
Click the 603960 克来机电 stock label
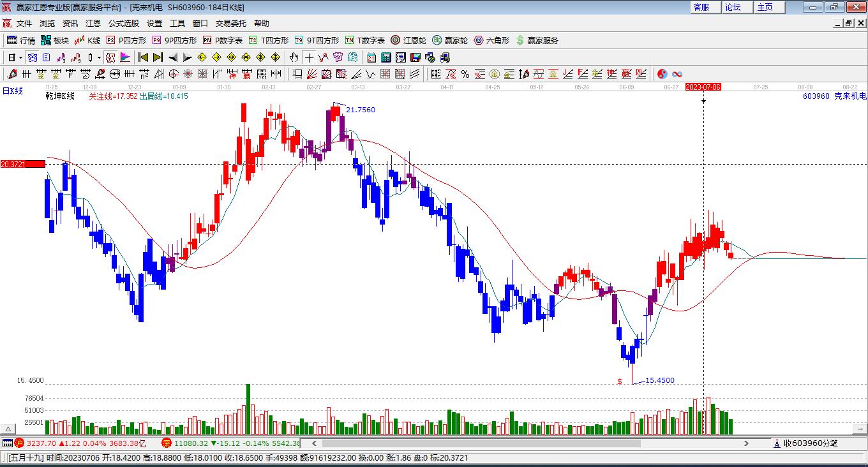[835, 96]
